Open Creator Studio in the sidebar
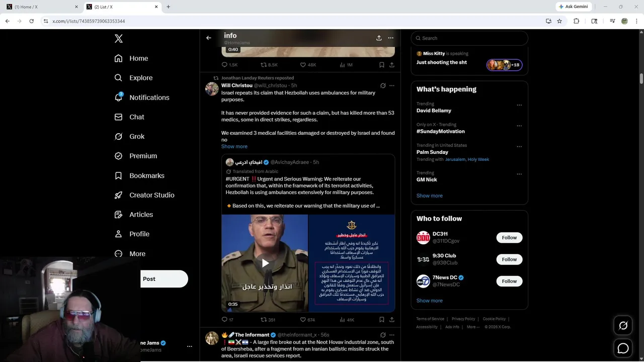Image resolution: width=644 pixels, height=362 pixels. [144, 195]
